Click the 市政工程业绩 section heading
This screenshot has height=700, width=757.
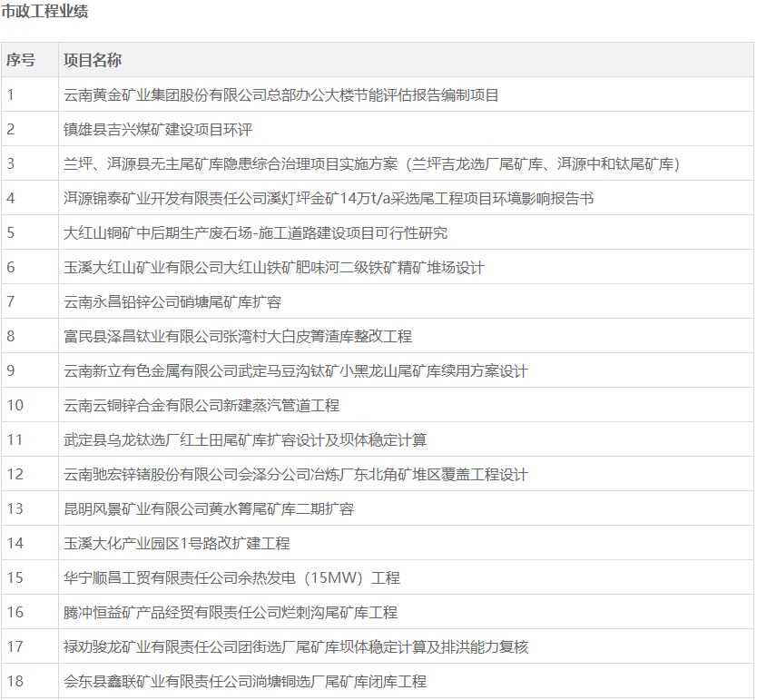click(x=45, y=13)
